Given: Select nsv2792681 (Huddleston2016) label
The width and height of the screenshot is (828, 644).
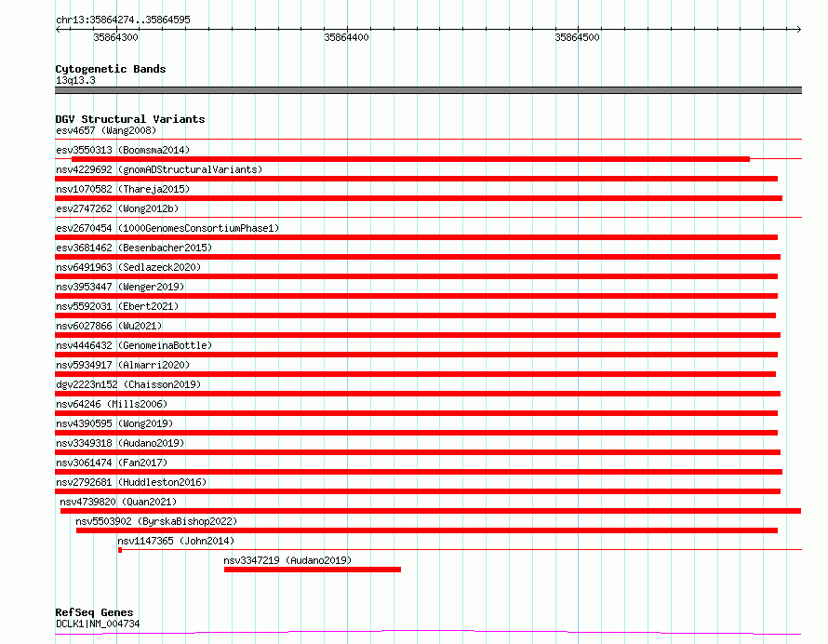Looking at the screenshot, I should pos(131,482).
